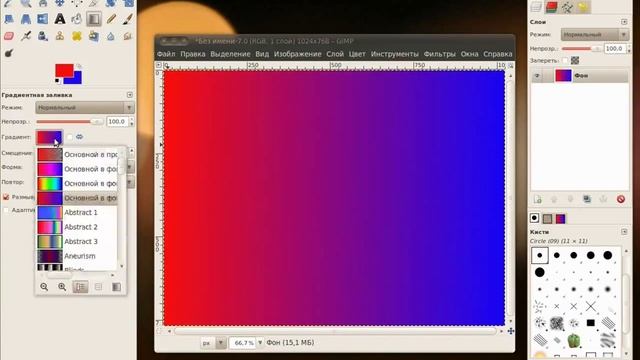Select the Perspective Clone tool

(94, 36)
